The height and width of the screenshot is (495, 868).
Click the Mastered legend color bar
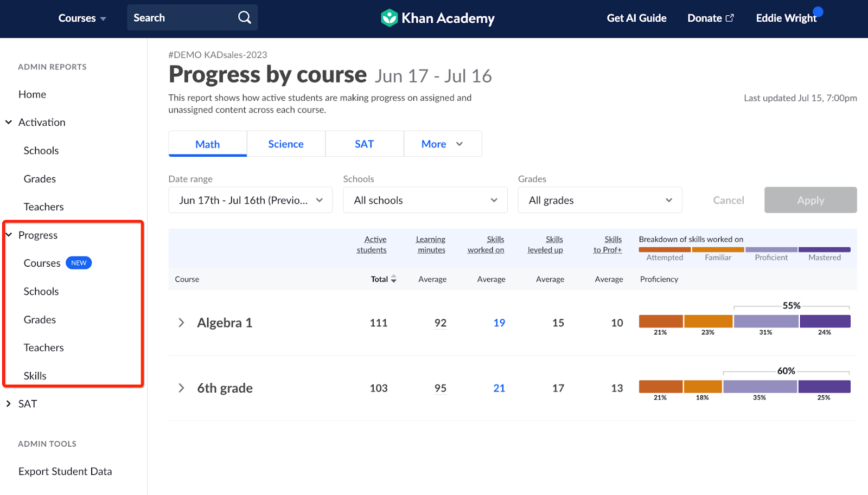(824, 250)
